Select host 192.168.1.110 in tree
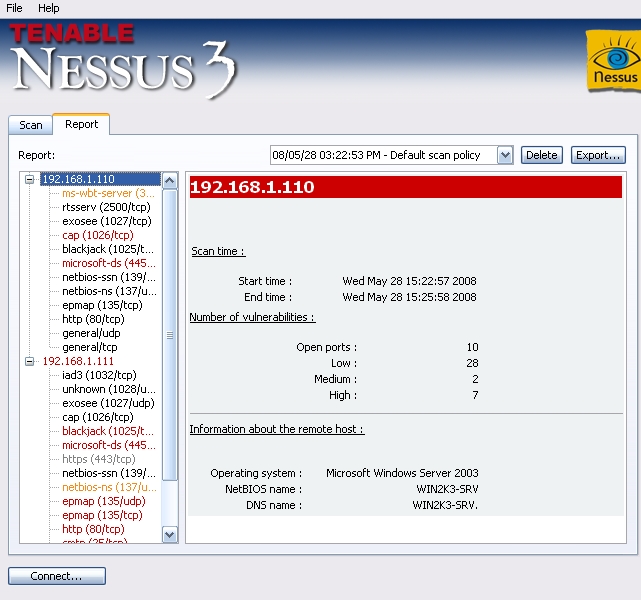 (x=100, y=179)
